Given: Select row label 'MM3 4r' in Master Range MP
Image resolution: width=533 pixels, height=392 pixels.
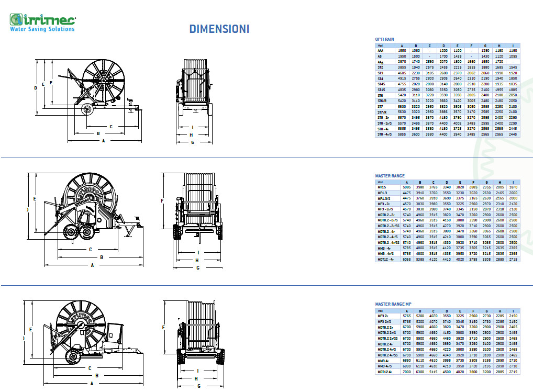Looking at the screenshot, I should point(383,361).
